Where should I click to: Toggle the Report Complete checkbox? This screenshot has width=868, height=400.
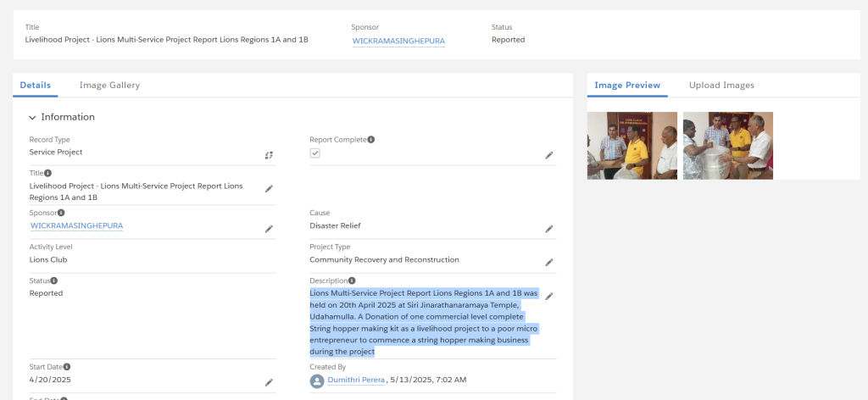[x=315, y=153]
